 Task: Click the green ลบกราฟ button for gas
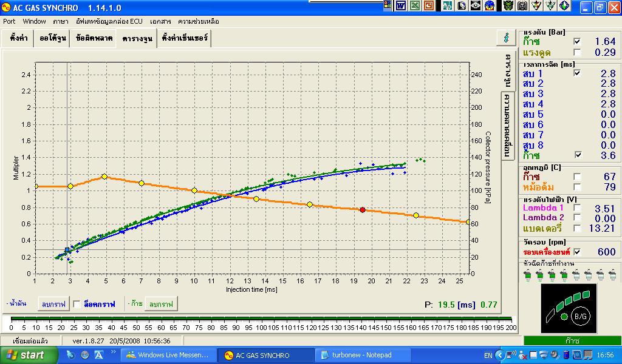(161, 303)
